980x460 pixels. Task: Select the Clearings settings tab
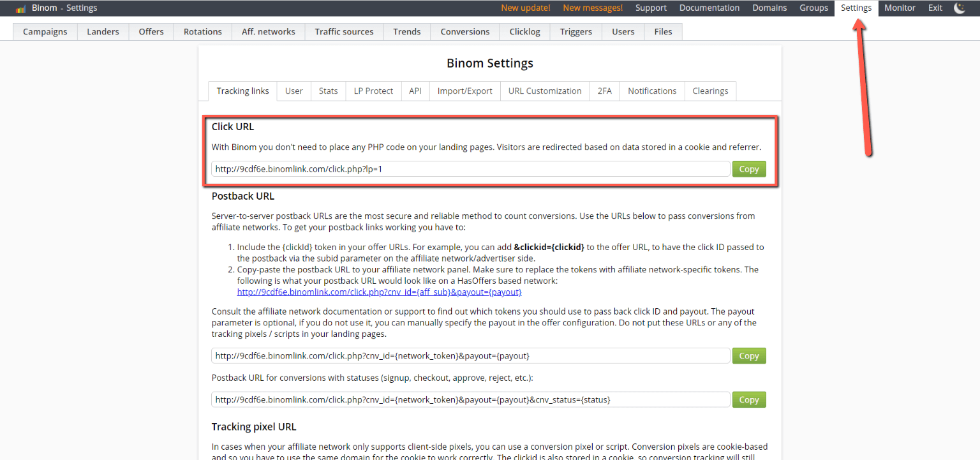pyautogui.click(x=711, y=91)
